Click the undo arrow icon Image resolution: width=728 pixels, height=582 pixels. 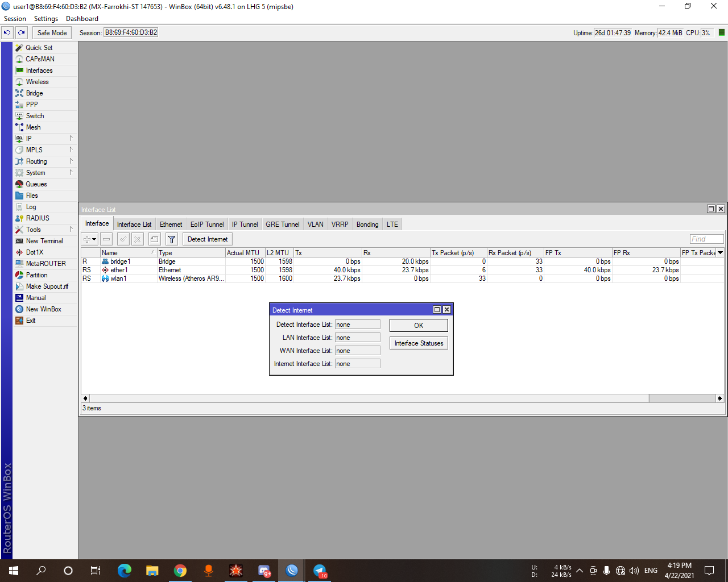pos(7,32)
